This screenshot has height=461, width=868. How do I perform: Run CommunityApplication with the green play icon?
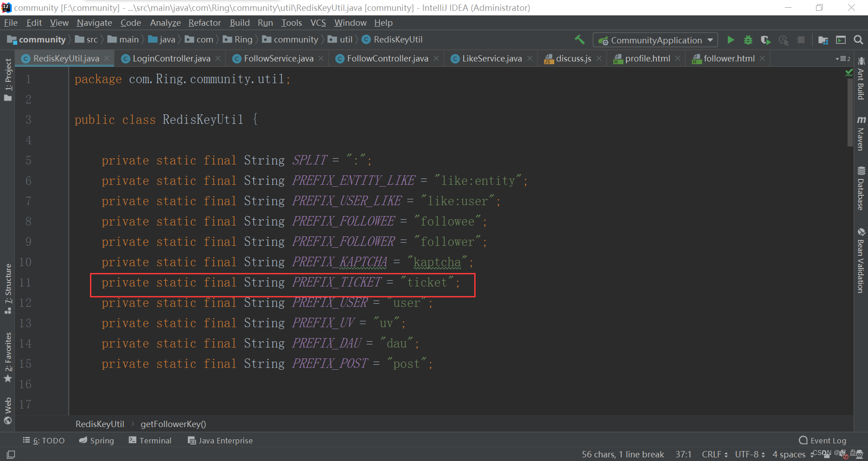731,40
